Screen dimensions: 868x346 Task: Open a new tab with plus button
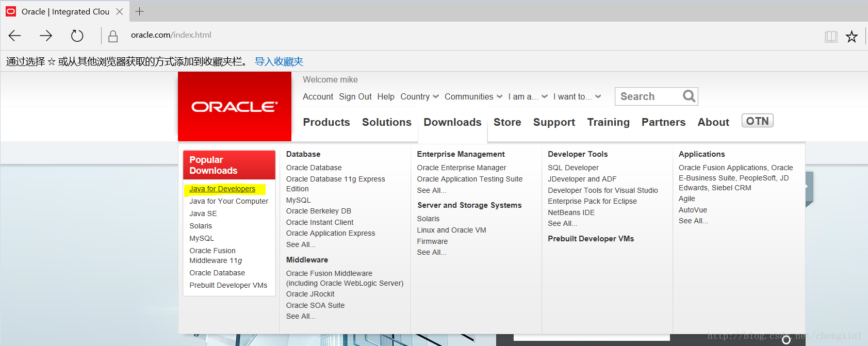coord(139,11)
